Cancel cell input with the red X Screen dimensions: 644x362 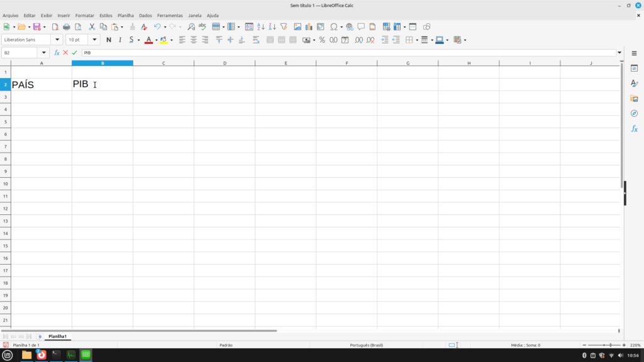click(65, 53)
